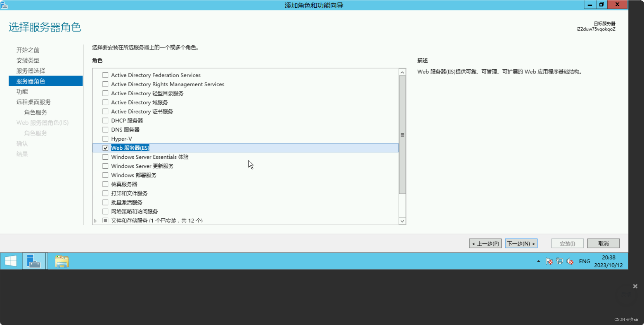
Task: Check the 传真服务器 role
Action: [x=106, y=184]
